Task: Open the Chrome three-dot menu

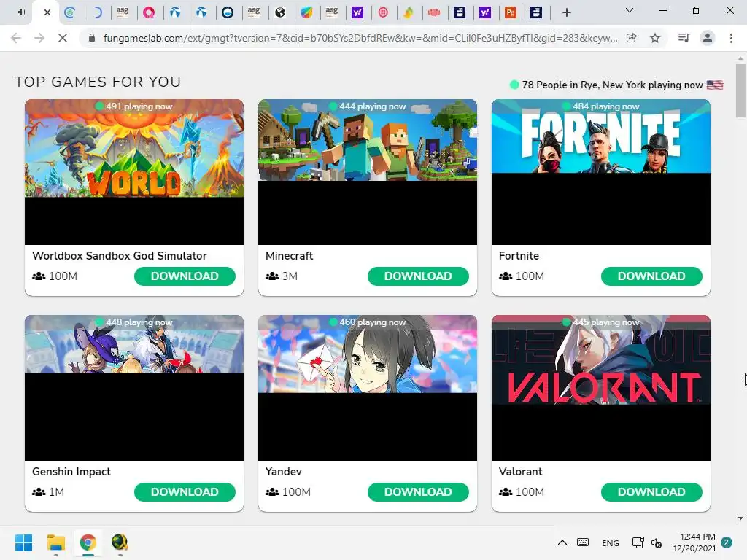Action: 731,38
